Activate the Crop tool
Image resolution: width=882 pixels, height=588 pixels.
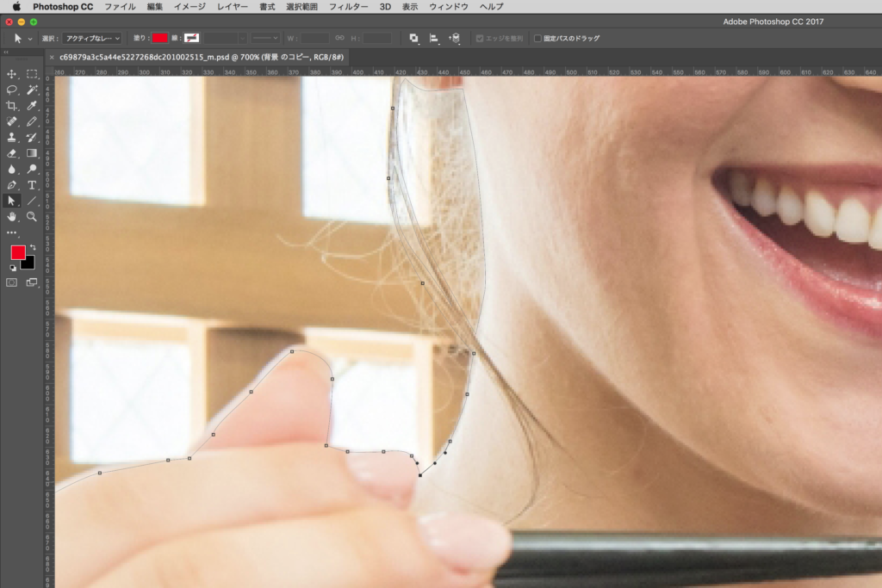(12, 106)
